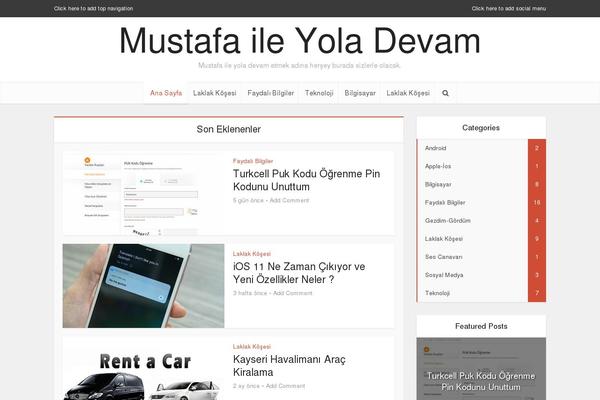
Task: Click the '3 hafta önce' post date
Action: click(x=250, y=293)
